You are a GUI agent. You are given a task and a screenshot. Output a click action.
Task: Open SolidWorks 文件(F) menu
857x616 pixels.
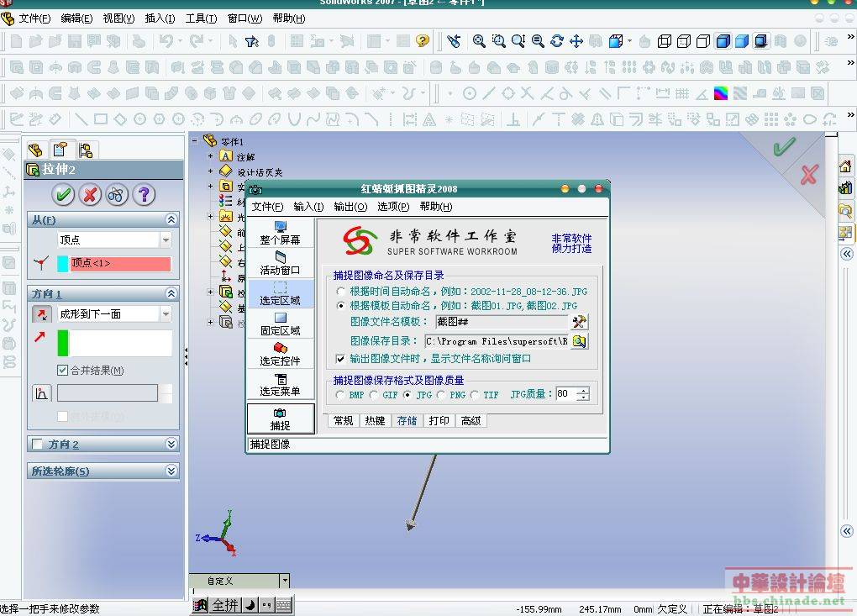coord(34,18)
